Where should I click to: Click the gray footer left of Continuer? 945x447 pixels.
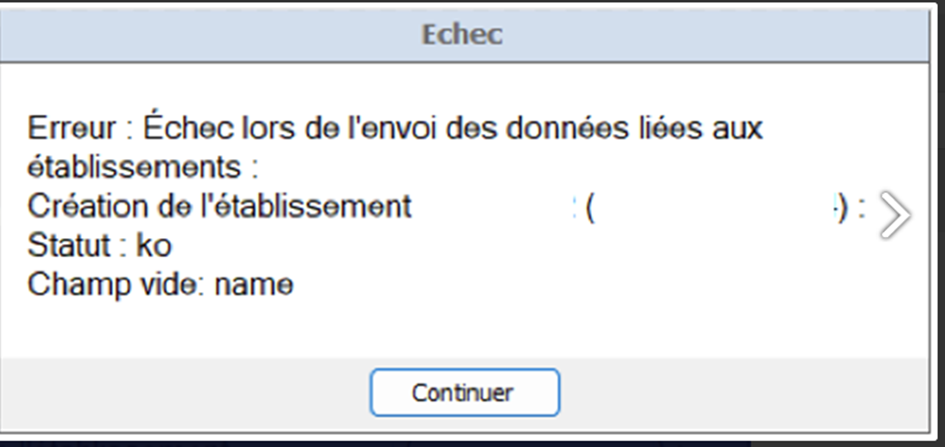tap(180, 393)
